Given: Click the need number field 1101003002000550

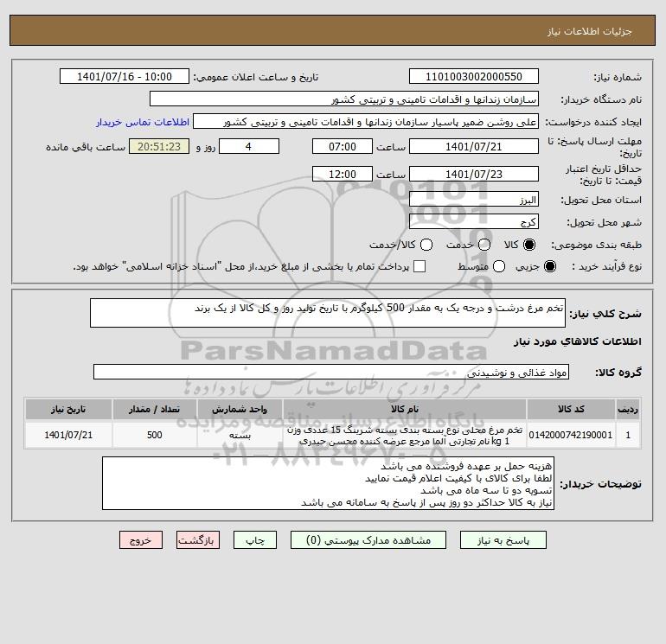Looking at the screenshot, I should tap(474, 77).
